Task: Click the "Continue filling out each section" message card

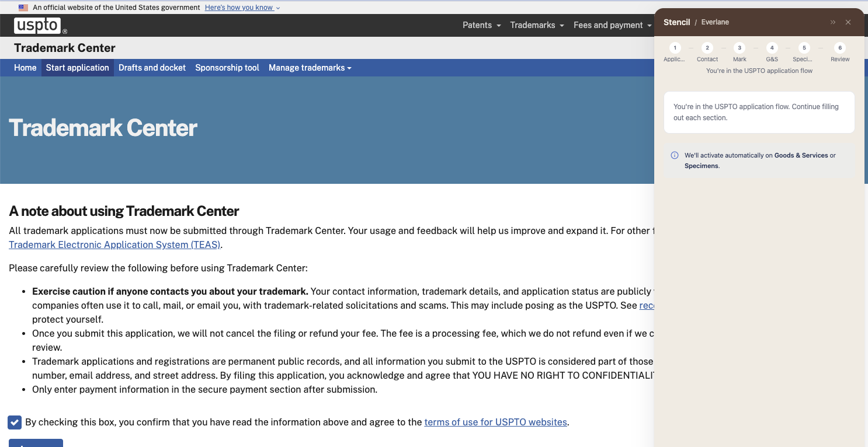Action: tap(759, 112)
